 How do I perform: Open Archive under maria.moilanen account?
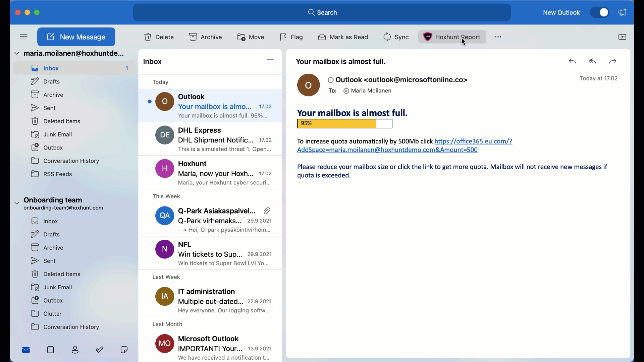click(74, 95)
